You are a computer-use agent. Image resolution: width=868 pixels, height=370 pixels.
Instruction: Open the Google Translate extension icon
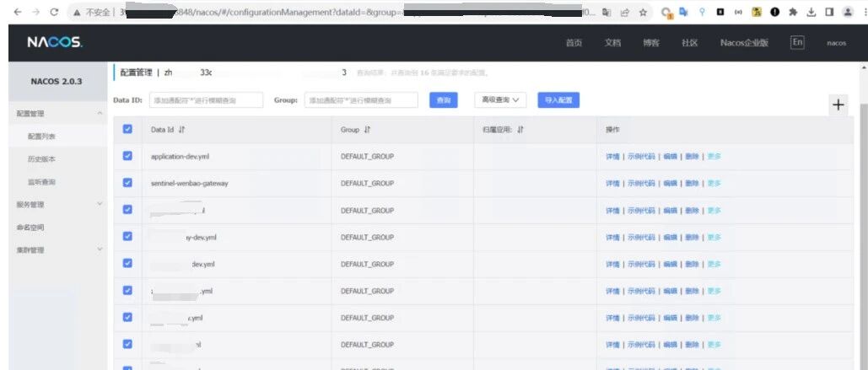click(684, 12)
